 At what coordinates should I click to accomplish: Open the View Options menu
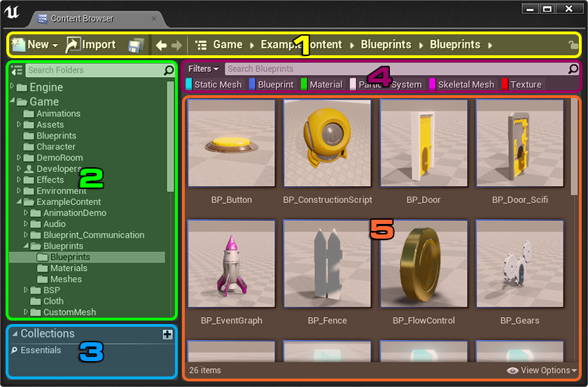coord(542,370)
